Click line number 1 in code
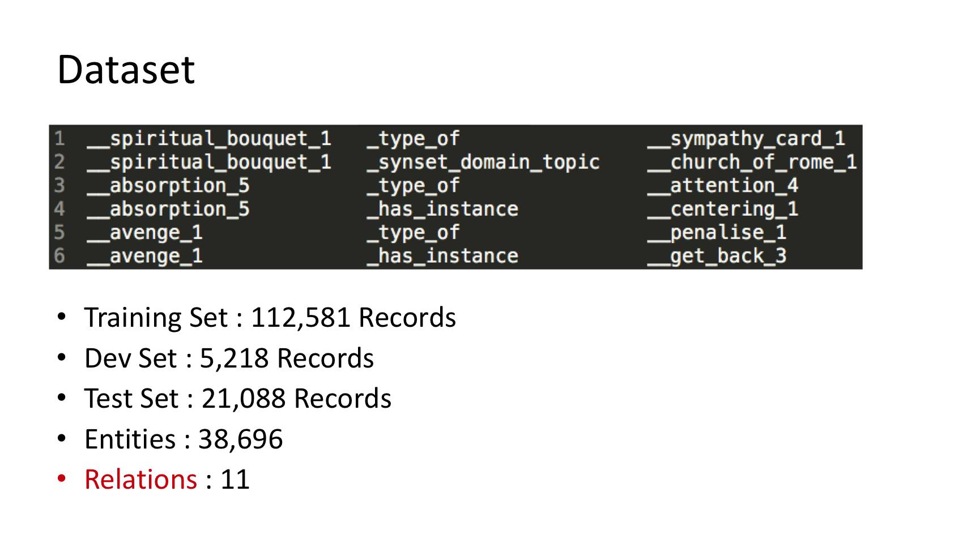This screenshot has width=980, height=551. pyautogui.click(x=59, y=138)
